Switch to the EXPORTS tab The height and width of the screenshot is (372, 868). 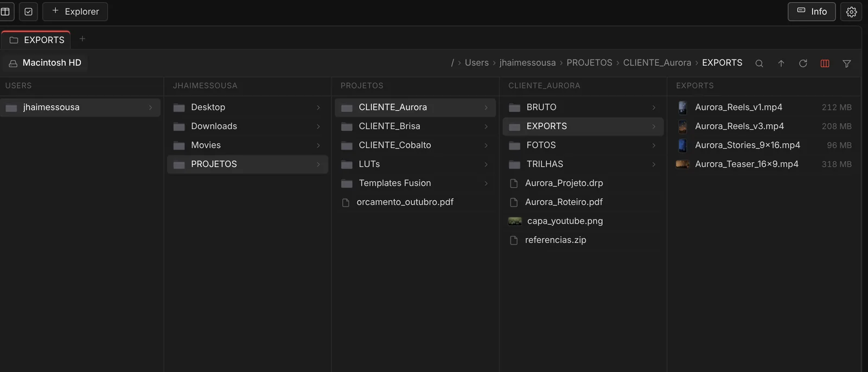point(36,40)
